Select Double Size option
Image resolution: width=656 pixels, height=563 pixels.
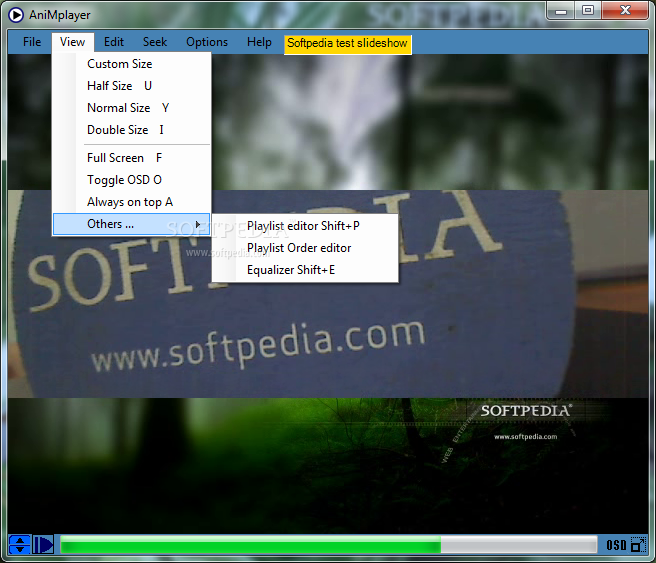[131, 130]
